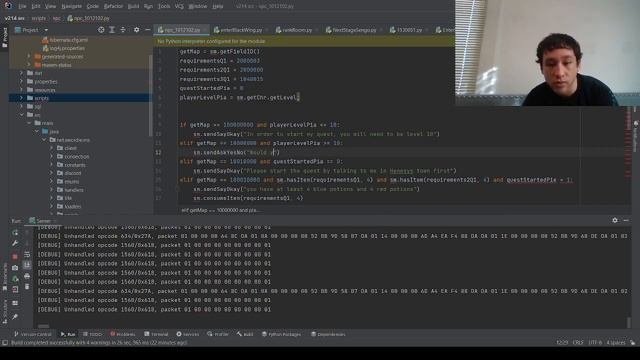Minimize the Run tool window

pyautogui.click(x=626, y=220)
